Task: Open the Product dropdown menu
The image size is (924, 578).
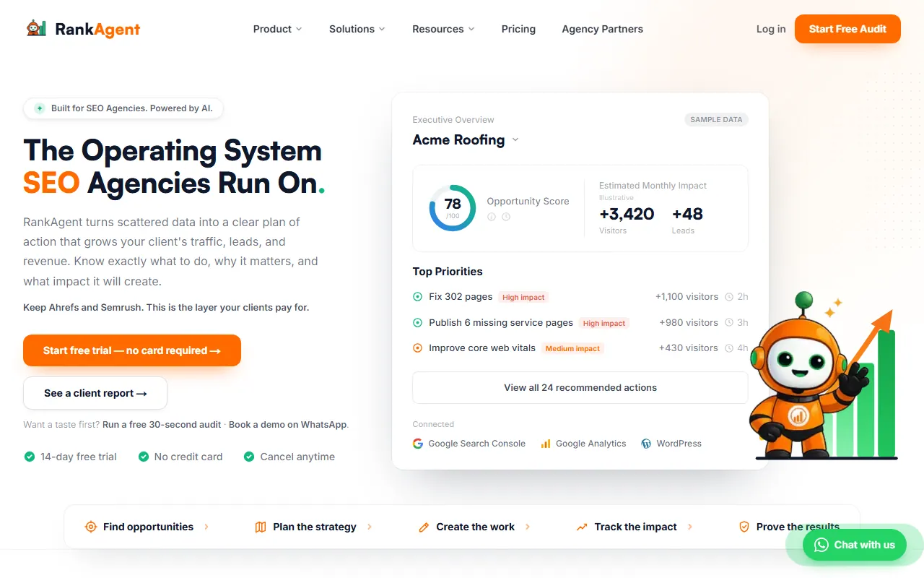Action: (x=277, y=29)
